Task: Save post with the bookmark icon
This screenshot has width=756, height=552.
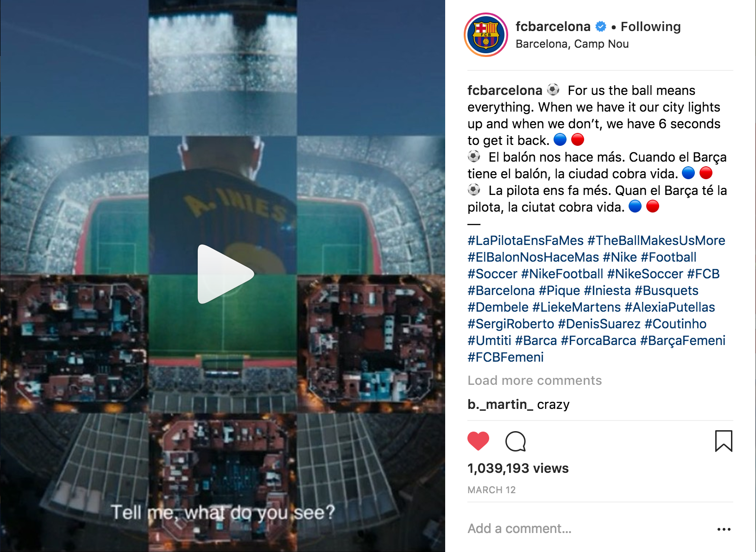Action: pyautogui.click(x=724, y=441)
